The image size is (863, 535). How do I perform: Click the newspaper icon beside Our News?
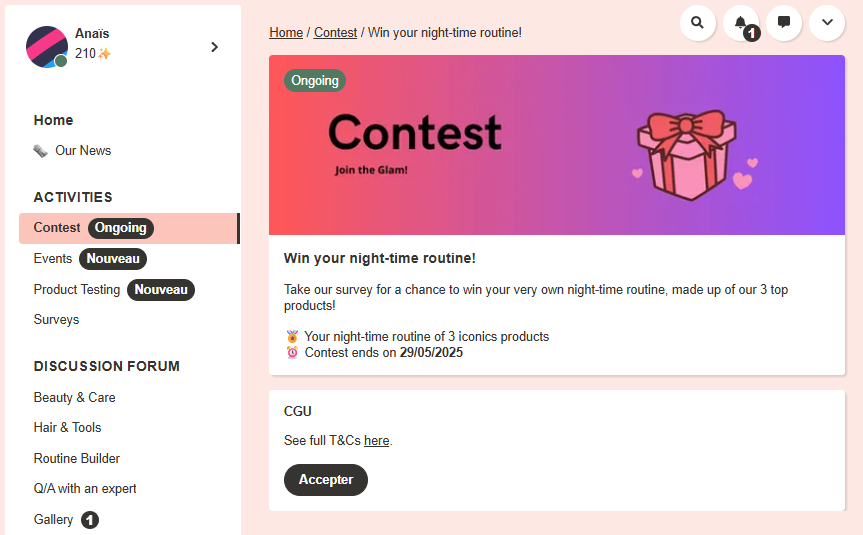(x=41, y=151)
